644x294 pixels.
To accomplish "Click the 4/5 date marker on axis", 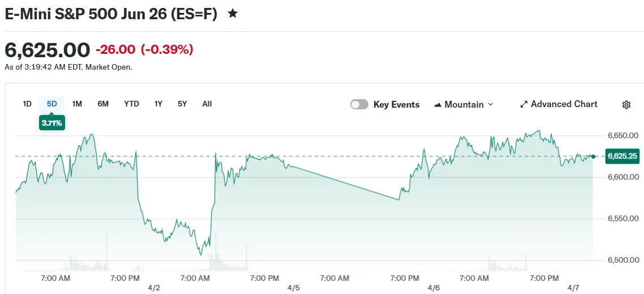I will [x=293, y=288].
